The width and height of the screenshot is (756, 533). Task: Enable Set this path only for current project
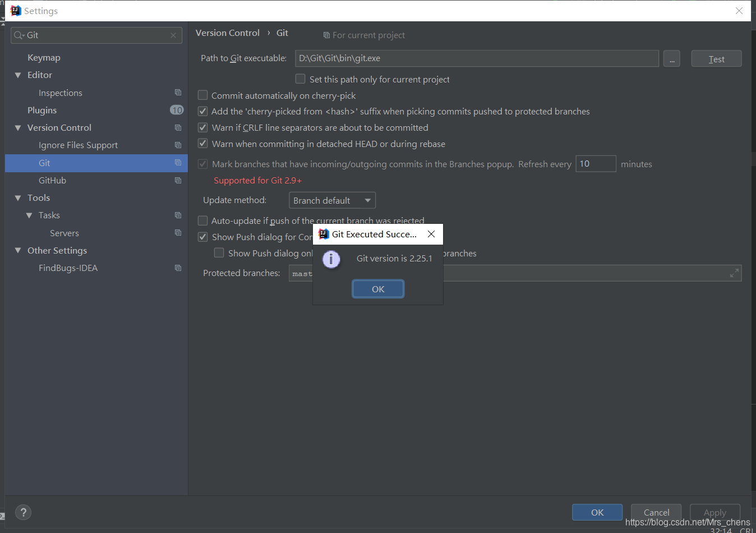[x=301, y=79]
